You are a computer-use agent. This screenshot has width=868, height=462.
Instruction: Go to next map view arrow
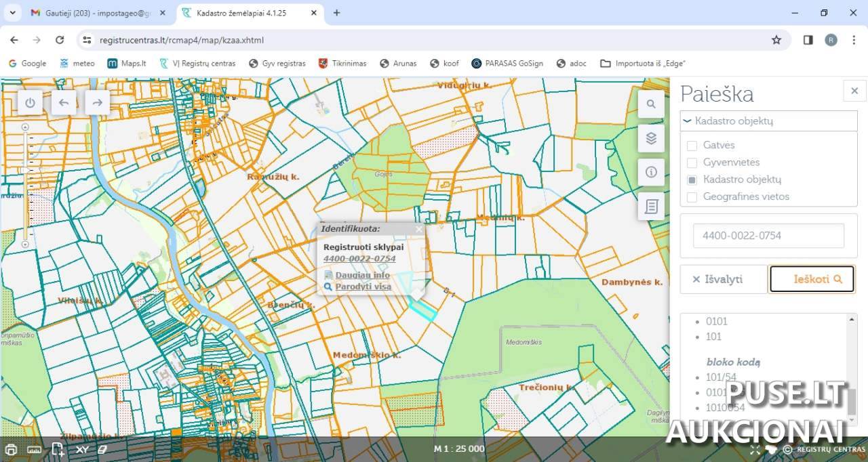click(x=97, y=103)
